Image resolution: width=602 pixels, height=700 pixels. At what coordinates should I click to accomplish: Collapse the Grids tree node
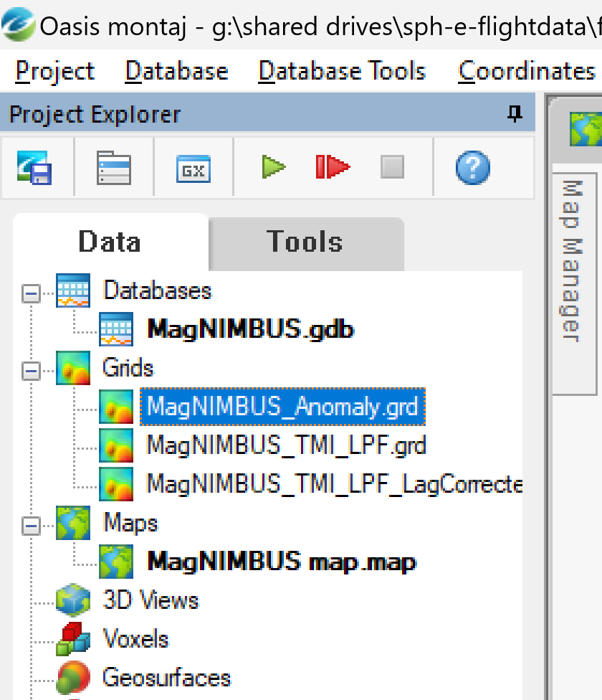coord(32,371)
